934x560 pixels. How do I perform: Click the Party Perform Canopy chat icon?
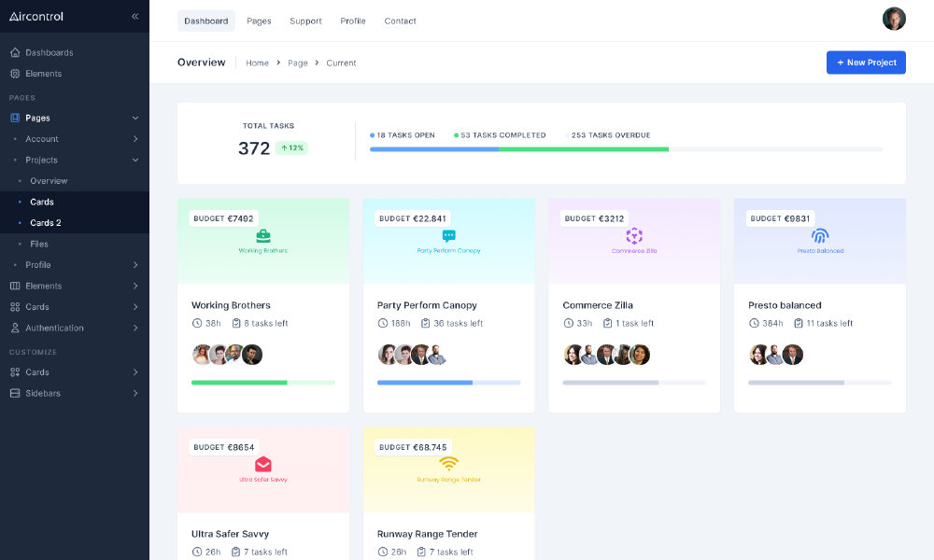pos(448,236)
